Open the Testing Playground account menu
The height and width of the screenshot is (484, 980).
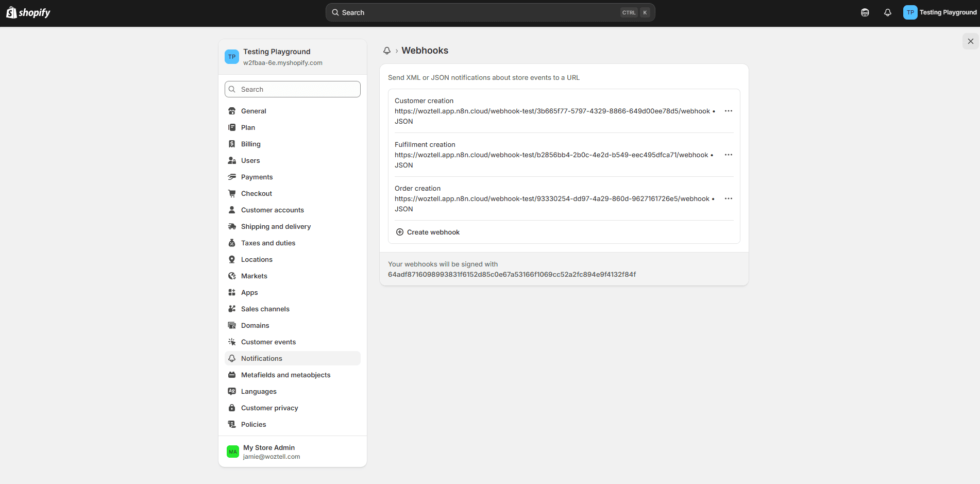940,12
